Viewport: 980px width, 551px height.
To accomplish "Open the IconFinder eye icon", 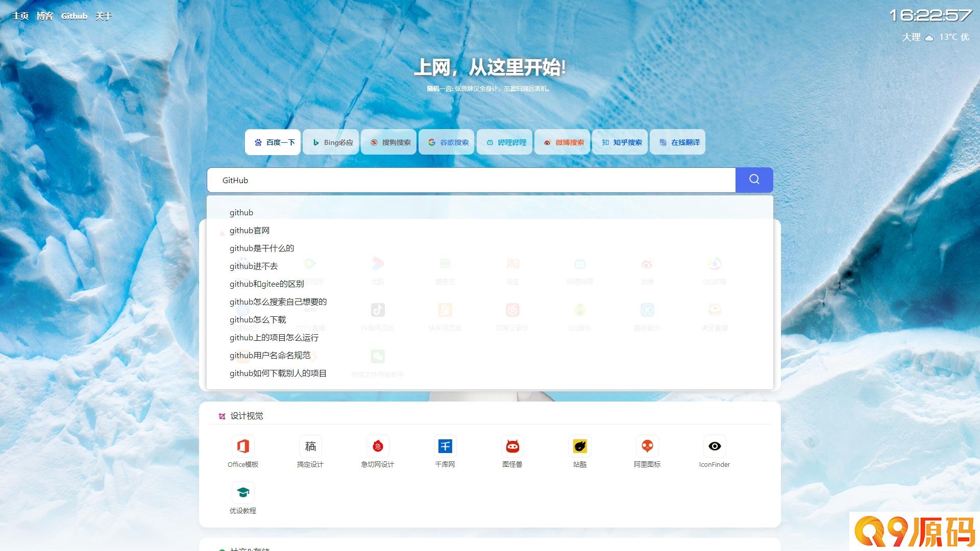I will [715, 446].
